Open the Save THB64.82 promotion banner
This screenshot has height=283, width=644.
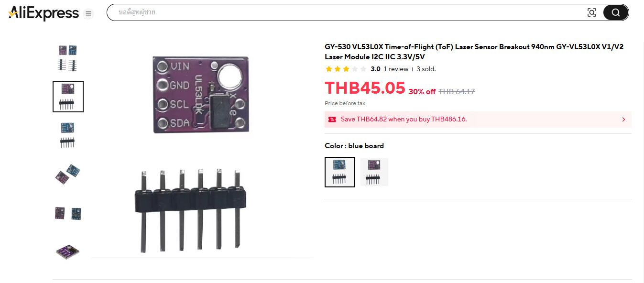click(x=478, y=120)
